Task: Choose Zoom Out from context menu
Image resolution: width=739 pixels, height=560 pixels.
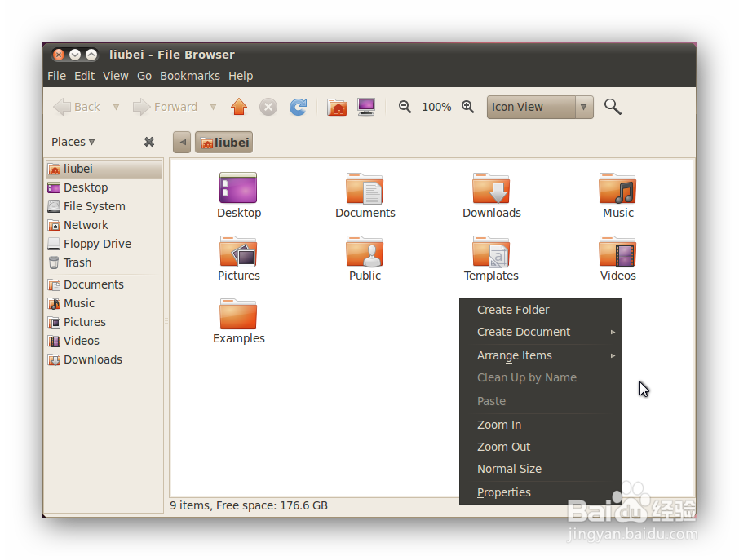Action: [541, 447]
